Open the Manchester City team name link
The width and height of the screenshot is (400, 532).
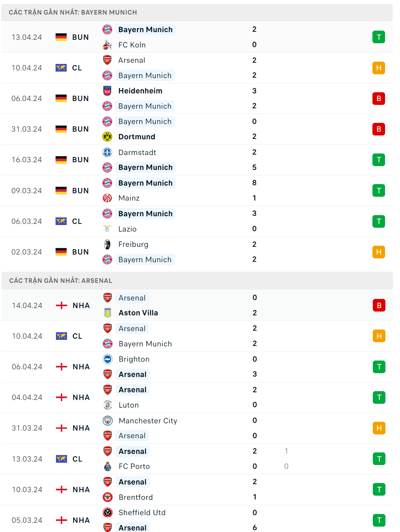point(148,421)
